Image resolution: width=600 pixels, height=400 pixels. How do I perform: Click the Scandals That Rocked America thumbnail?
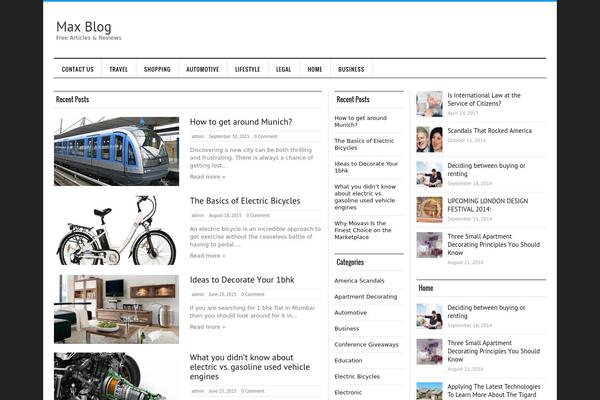pos(429,139)
